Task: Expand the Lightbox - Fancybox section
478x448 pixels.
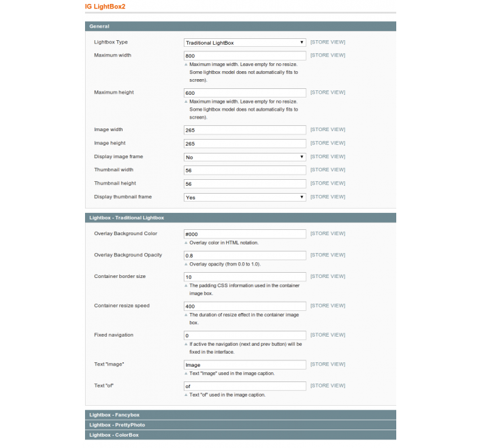Action: (x=241, y=415)
